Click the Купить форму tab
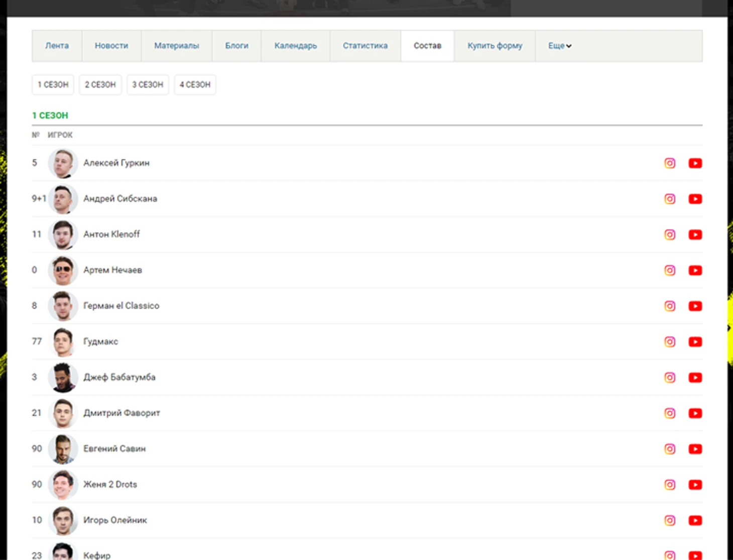This screenshot has width=733, height=560. point(495,46)
